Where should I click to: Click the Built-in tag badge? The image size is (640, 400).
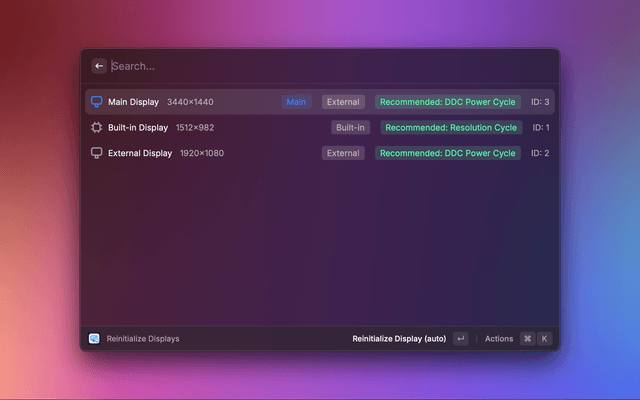[x=350, y=128]
